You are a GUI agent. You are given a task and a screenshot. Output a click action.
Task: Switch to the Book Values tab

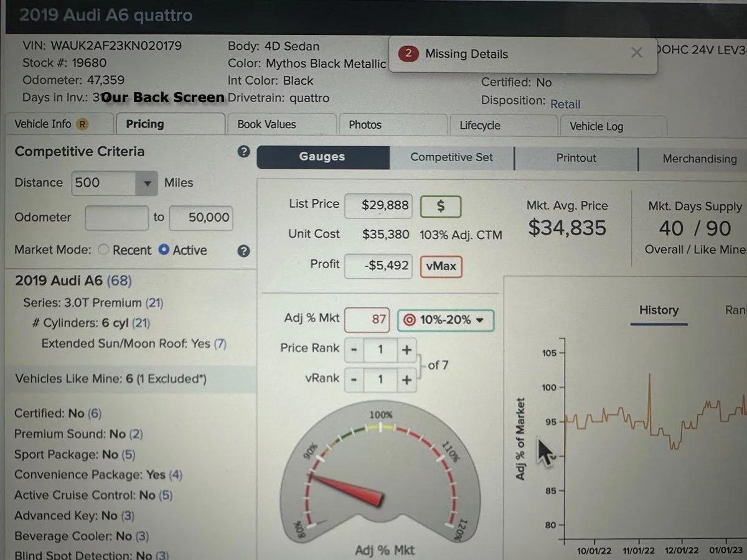266,124
